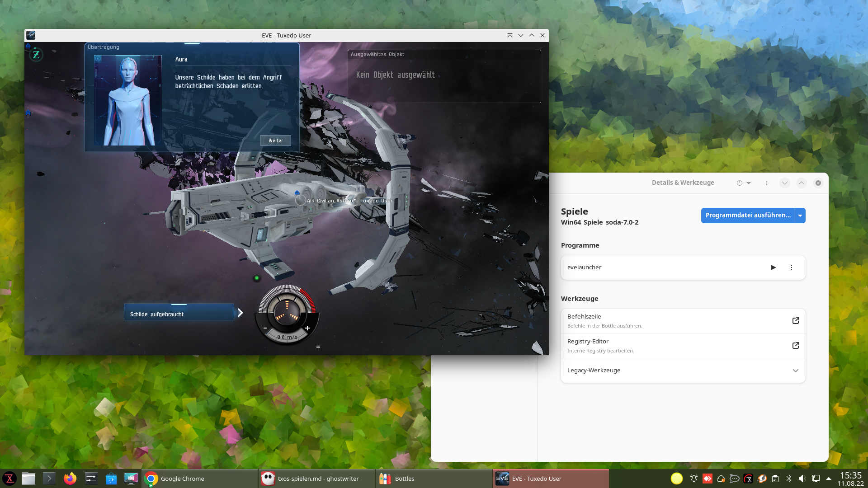Open system settings sliders icon in taskbar
This screenshot has height=488, width=868.
(x=91, y=479)
